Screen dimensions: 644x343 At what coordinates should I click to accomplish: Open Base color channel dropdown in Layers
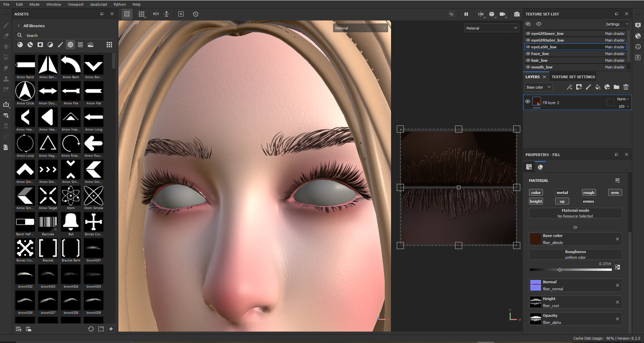click(x=538, y=87)
